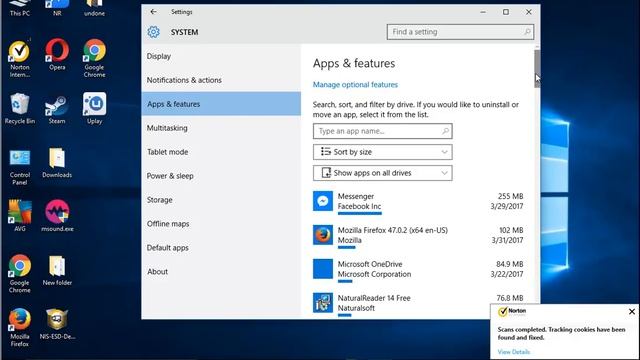Select Mozilla Firefox 47.0.2 (x64 en-US) entry
This screenshot has height=360, width=640.
418,236
